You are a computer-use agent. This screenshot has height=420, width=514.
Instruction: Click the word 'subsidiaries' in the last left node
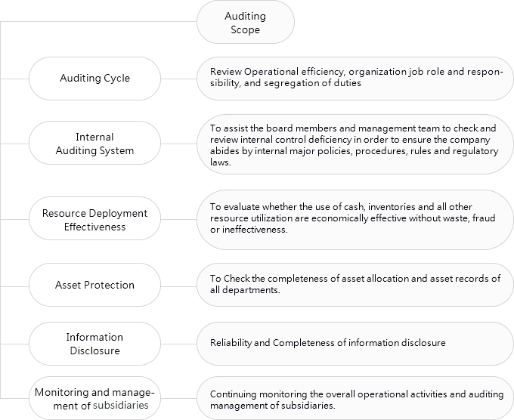point(121,405)
